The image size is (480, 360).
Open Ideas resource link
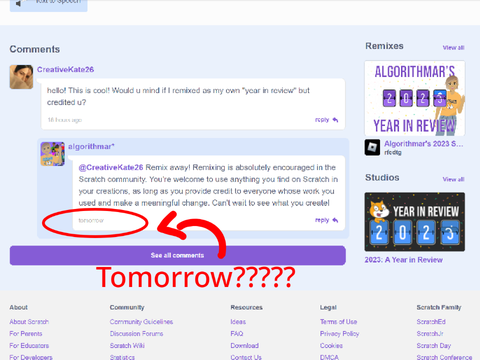tap(238, 322)
